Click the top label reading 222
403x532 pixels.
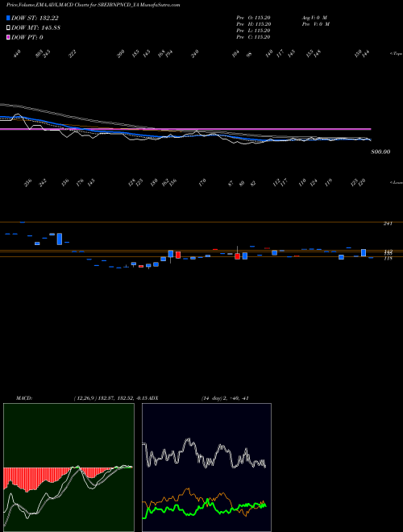tap(73, 54)
